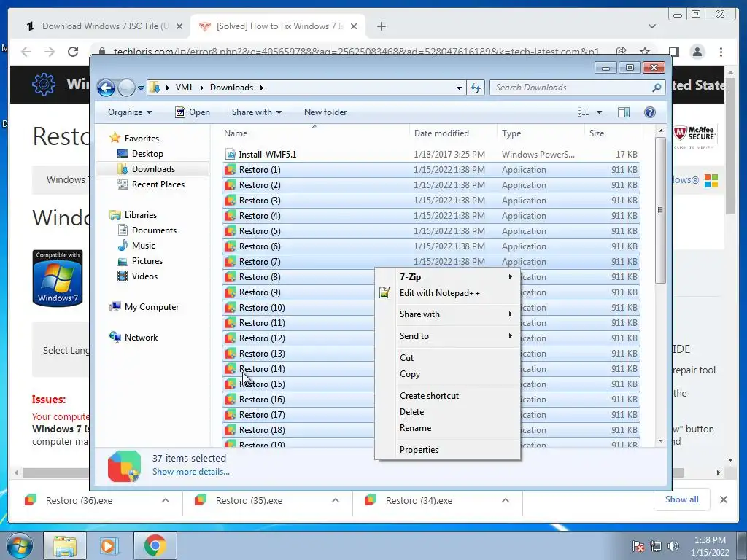Select Libraries in navigation pane
747x560 pixels.
click(x=140, y=215)
